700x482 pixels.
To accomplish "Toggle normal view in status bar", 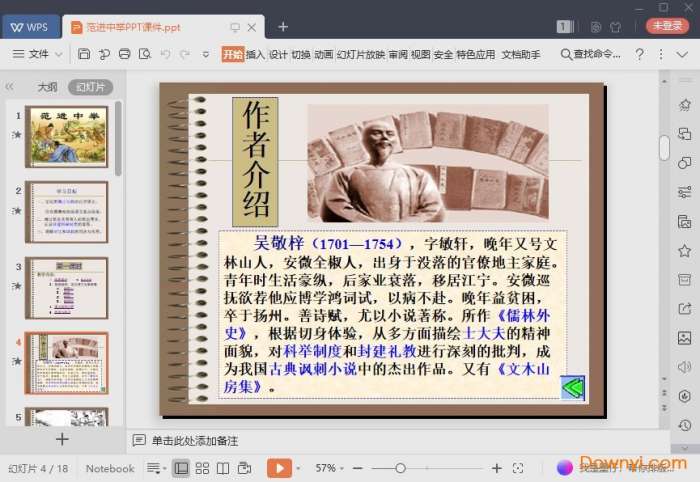I will pos(181,468).
